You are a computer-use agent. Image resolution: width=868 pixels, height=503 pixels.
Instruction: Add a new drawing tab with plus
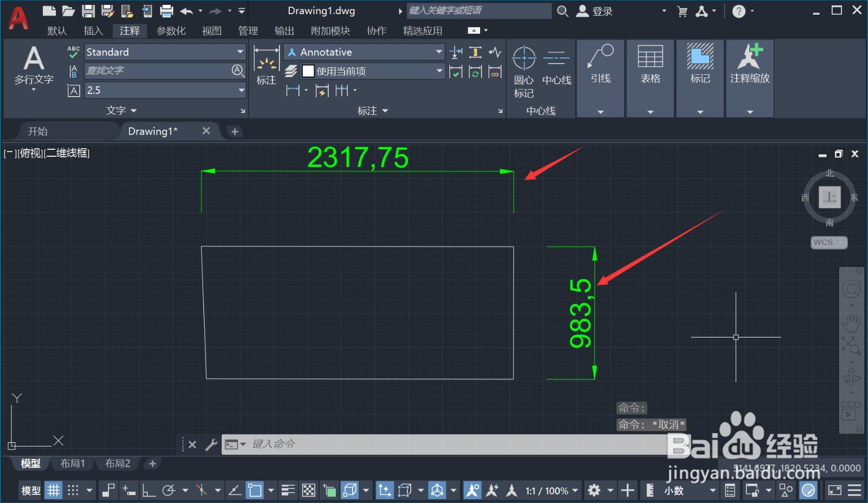[x=235, y=131]
